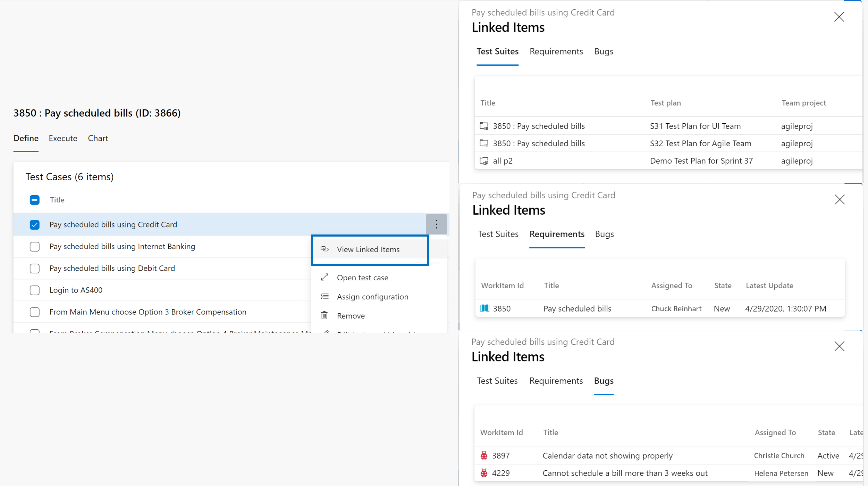Screen dimensions: 868x486
Task: Toggle checkbox for Pay scheduled bills using Debit Card
Action: [x=34, y=268]
